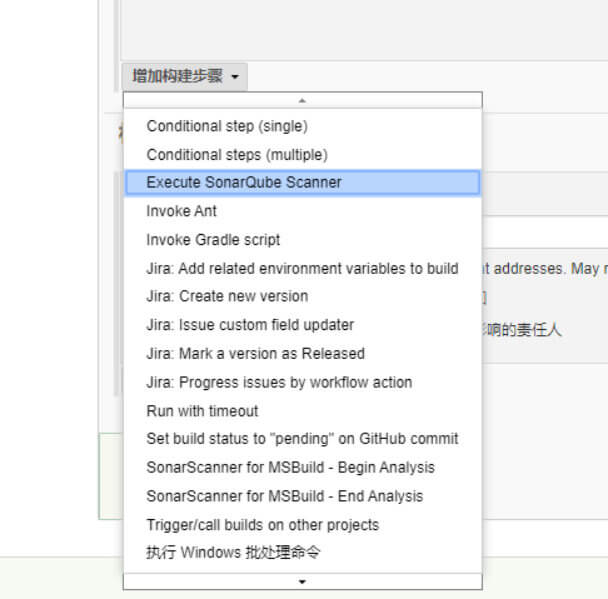Choose Jira: Issue custom field updater
The image size is (608, 599).
click(x=302, y=325)
